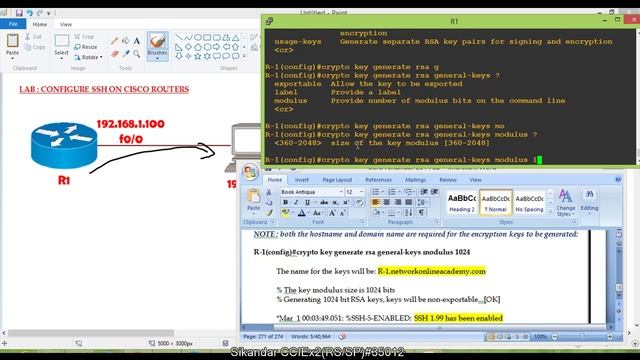Click the Word zoom out minus button

click(554, 337)
